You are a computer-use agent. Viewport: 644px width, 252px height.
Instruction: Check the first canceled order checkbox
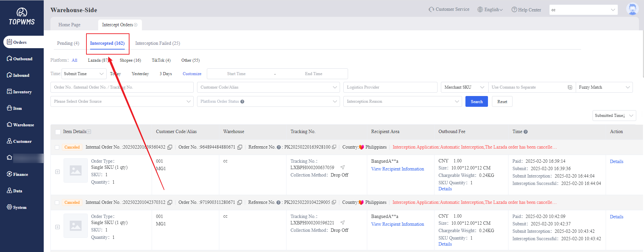pos(57,147)
